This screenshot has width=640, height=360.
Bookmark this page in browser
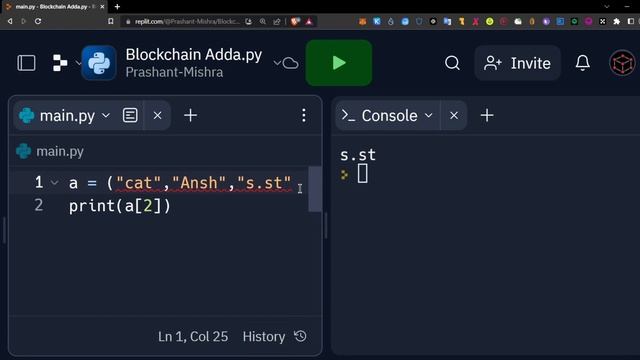coord(111,21)
